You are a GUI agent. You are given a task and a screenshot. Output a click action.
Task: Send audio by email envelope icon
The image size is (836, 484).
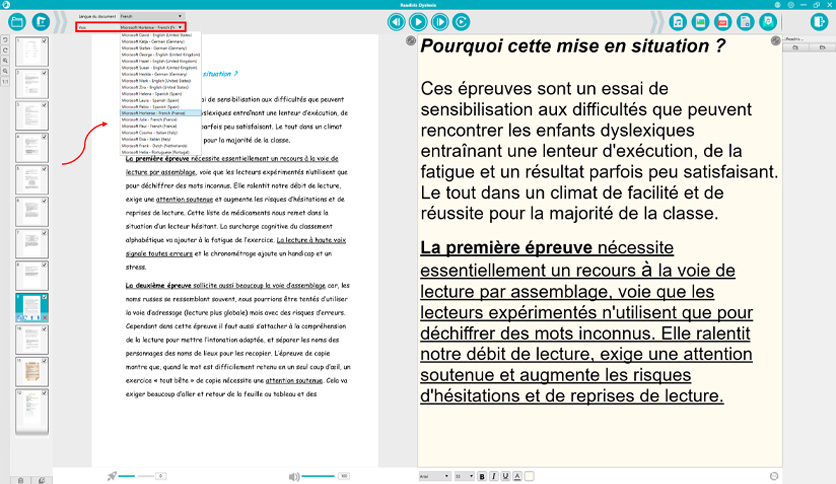[x=768, y=22]
